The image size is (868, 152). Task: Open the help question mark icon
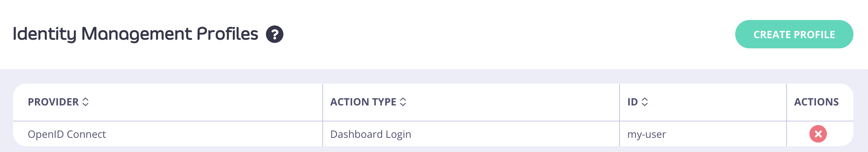(275, 35)
